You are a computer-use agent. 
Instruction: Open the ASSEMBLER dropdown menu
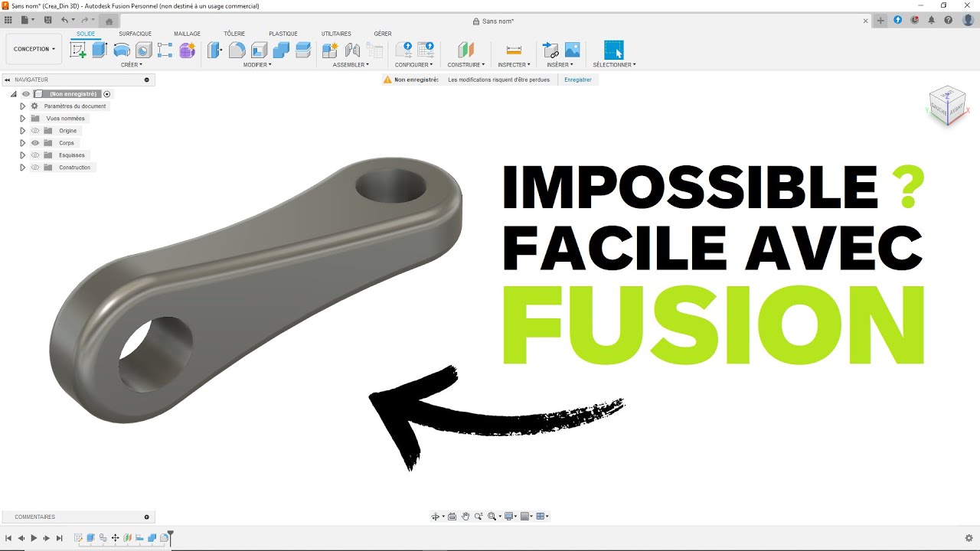click(350, 65)
